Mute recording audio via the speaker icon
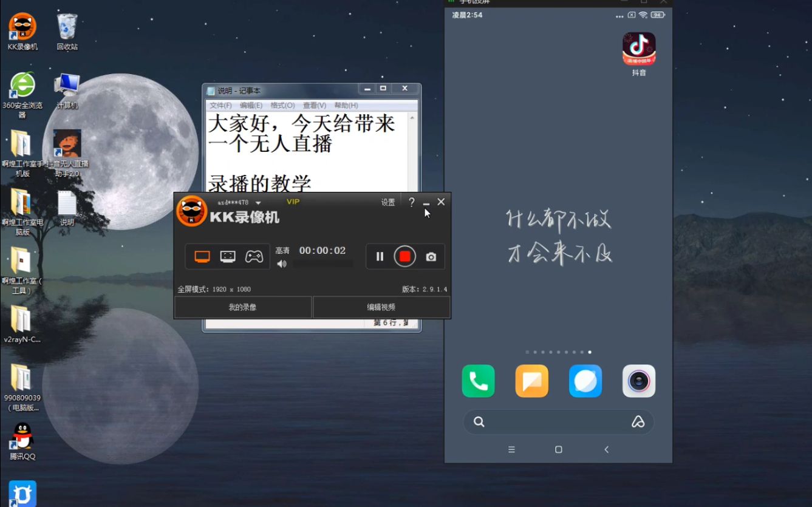 pyautogui.click(x=282, y=264)
